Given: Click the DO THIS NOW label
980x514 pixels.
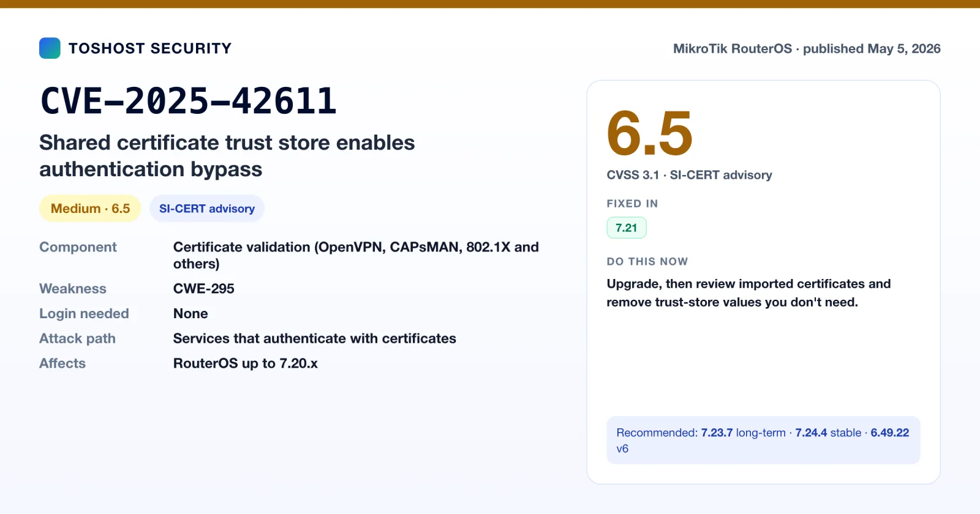Looking at the screenshot, I should click(x=647, y=262).
